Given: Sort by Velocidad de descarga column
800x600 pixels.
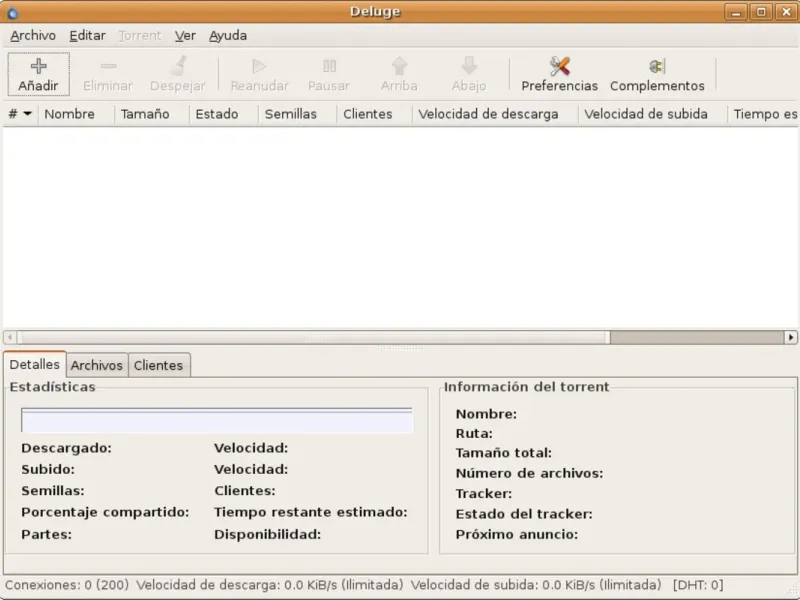Looking at the screenshot, I should (495, 114).
